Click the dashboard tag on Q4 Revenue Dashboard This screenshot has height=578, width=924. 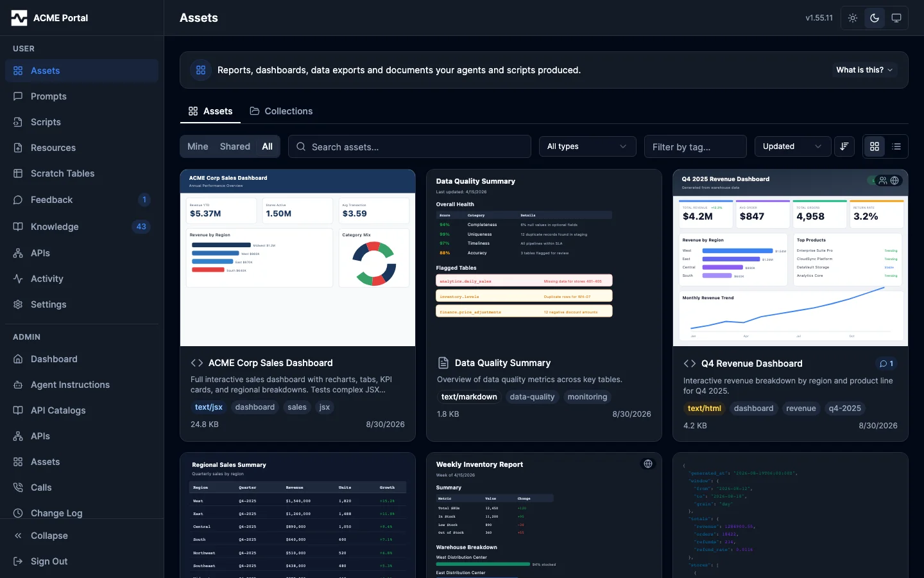(x=754, y=408)
